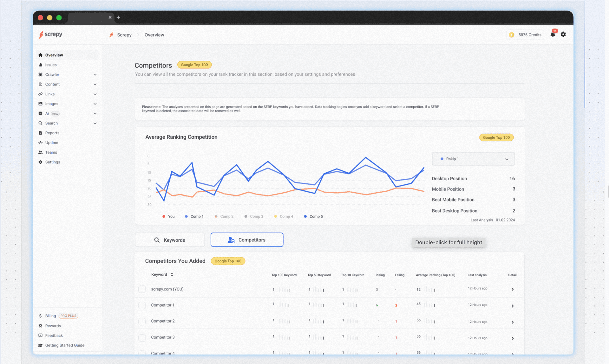Expand the Content submenu chevron

point(95,85)
